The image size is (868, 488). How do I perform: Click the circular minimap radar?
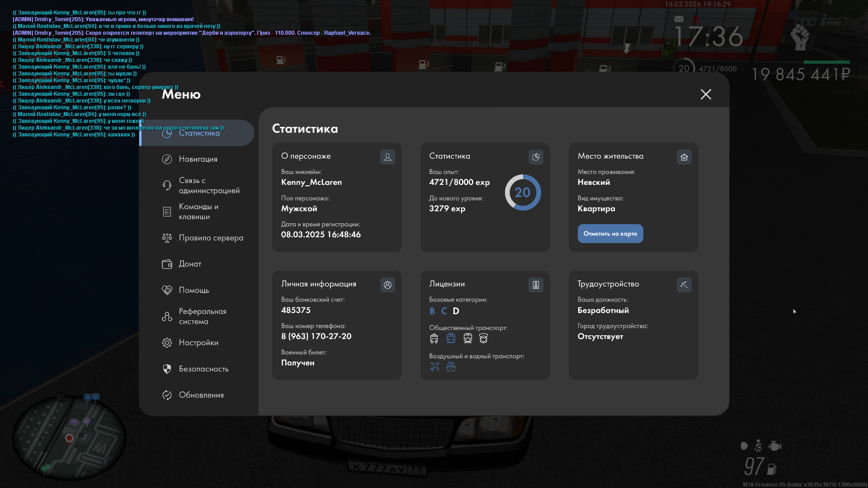click(69, 437)
